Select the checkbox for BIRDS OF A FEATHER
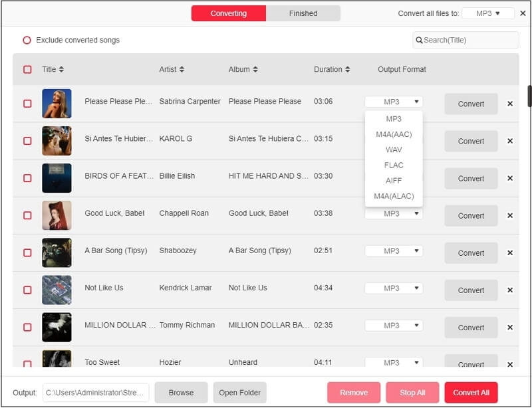 (x=27, y=178)
